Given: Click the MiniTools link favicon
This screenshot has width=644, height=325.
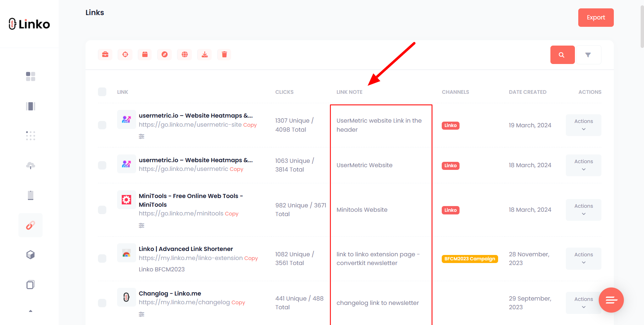Looking at the screenshot, I should pos(126,200).
